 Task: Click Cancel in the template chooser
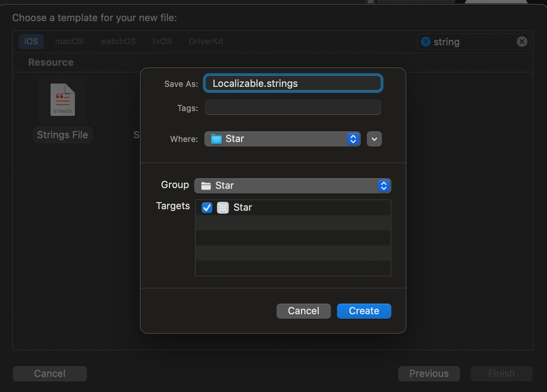click(50, 374)
